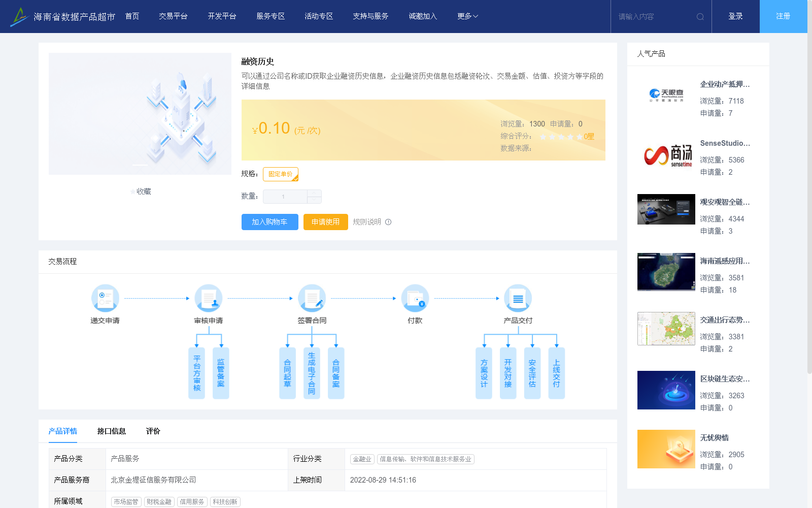This screenshot has height=508, width=812.
Task: Open the 企业动产抵押 product title
Action: [725, 84]
